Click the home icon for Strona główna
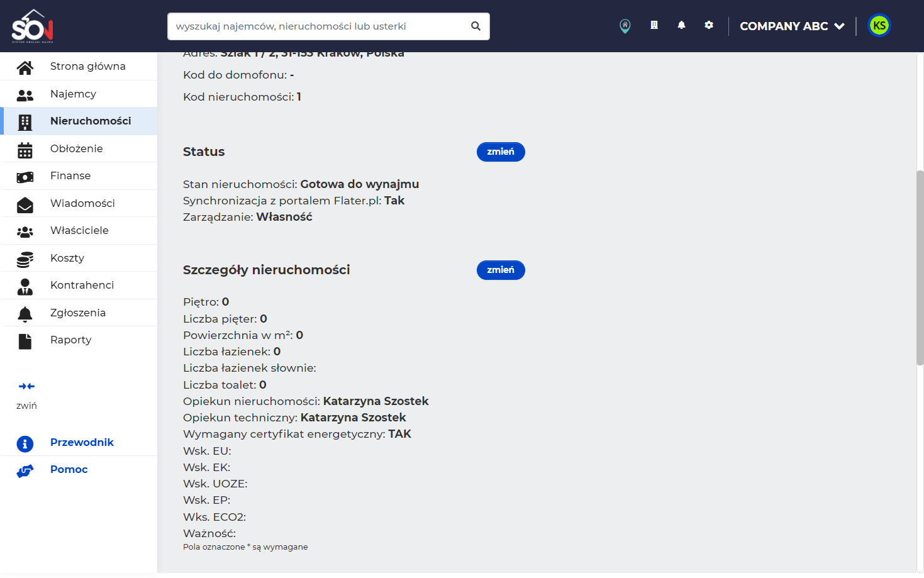 click(25, 67)
